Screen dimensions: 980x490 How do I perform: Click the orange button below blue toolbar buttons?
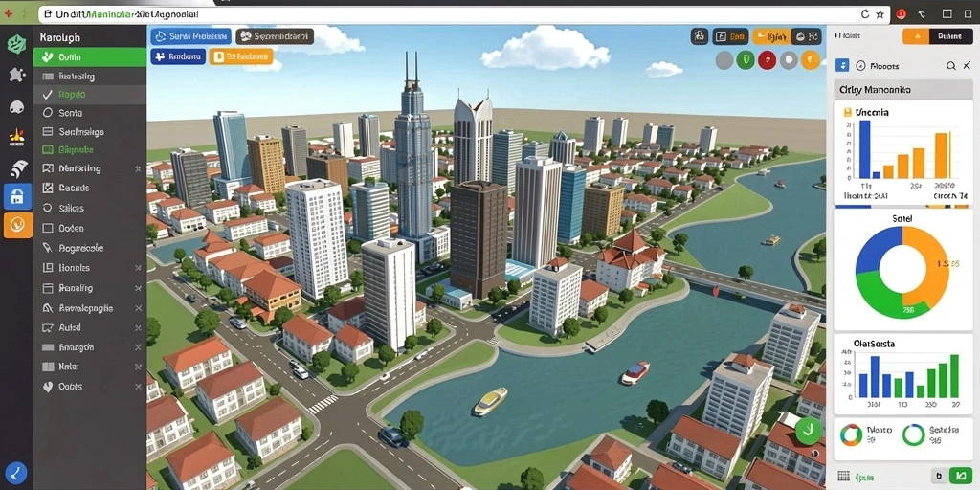tap(240, 56)
